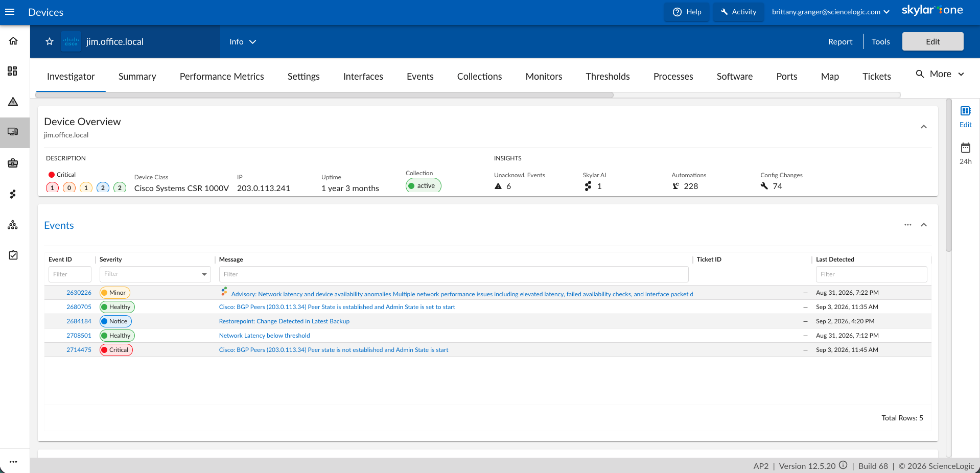Click the Help button
The width and height of the screenshot is (980, 473).
[687, 12]
